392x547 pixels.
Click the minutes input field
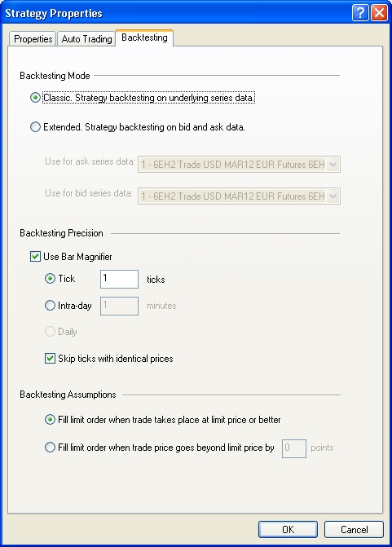(x=119, y=306)
